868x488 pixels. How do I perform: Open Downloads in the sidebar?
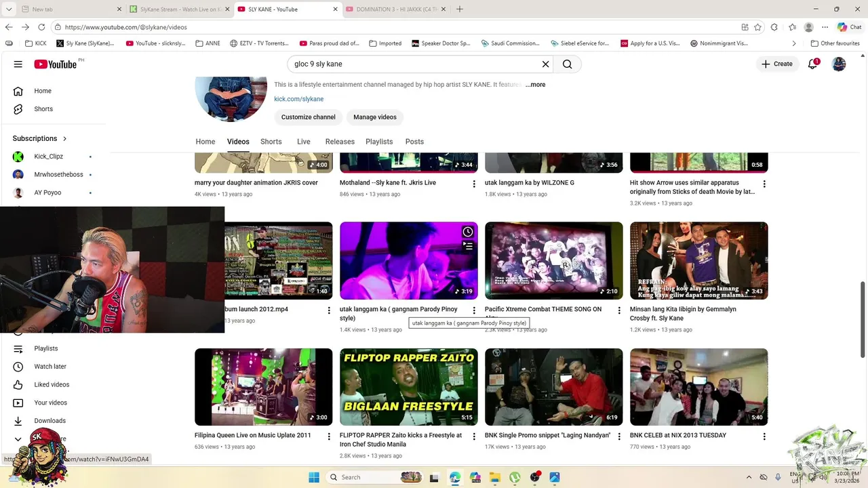coord(50,421)
